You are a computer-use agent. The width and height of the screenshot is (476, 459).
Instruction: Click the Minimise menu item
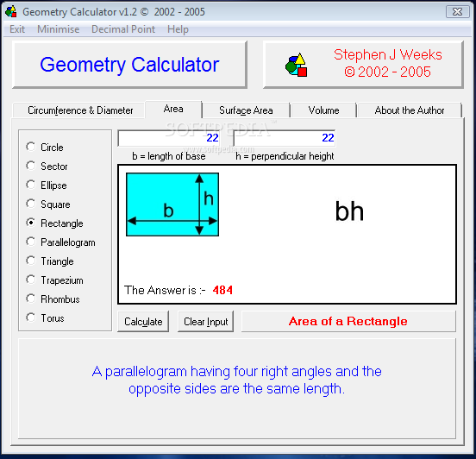coord(59,29)
